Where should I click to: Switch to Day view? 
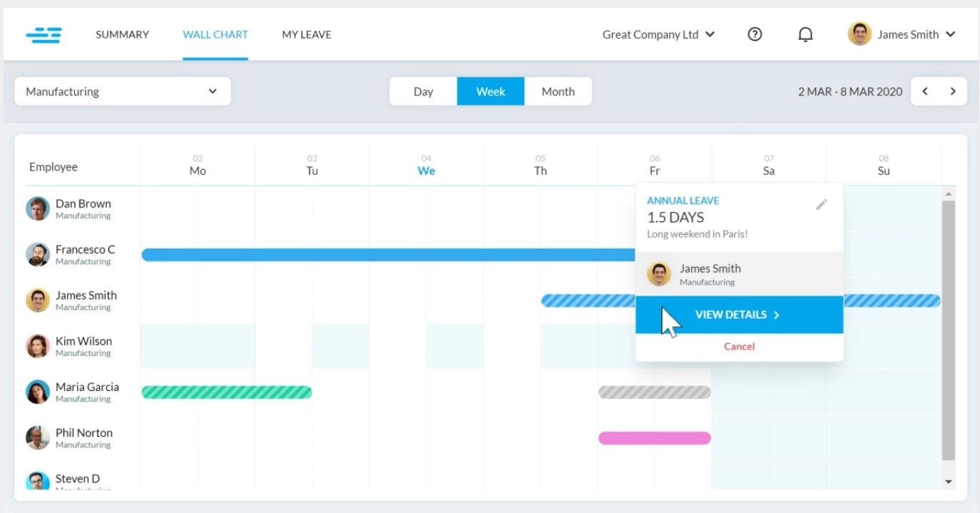click(x=423, y=91)
